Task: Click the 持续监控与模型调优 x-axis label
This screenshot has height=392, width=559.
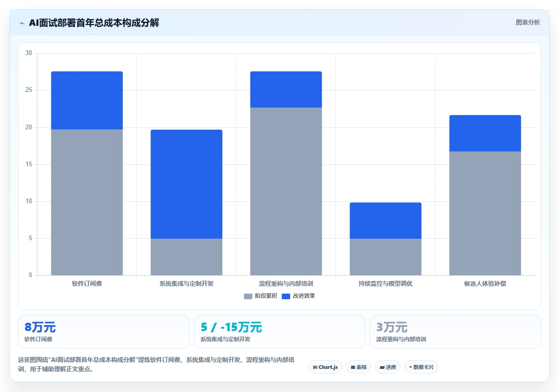Action: point(386,283)
